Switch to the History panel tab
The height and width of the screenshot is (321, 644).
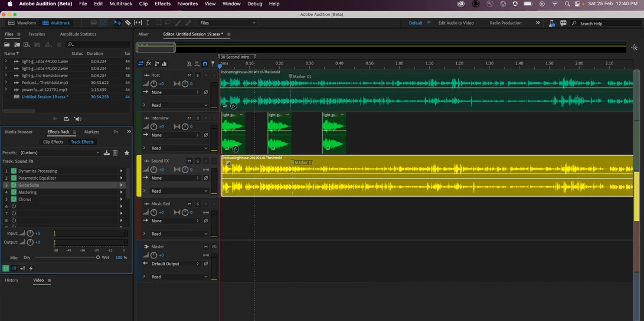(11, 280)
